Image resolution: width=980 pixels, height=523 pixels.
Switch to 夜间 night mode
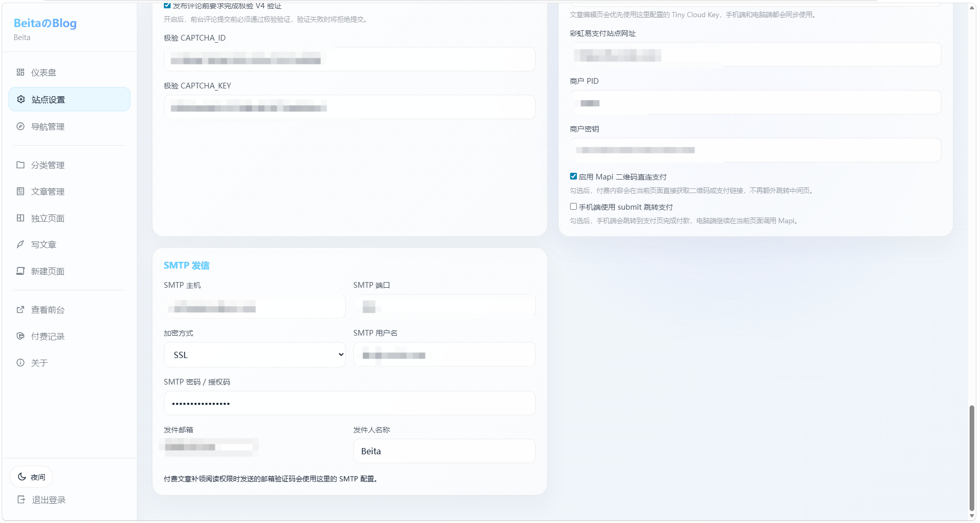[32, 477]
